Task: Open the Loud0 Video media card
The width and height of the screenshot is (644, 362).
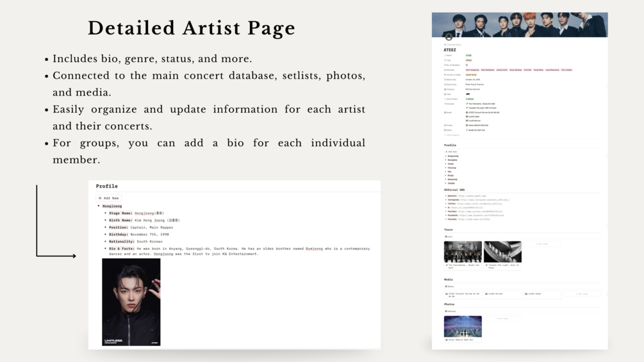Action: click(x=542, y=295)
